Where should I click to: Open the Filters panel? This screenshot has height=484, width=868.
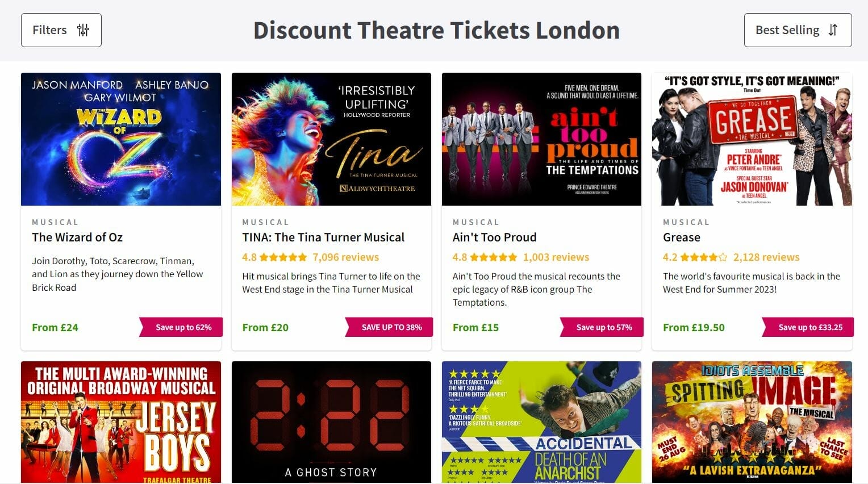click(x=61, y=30)
